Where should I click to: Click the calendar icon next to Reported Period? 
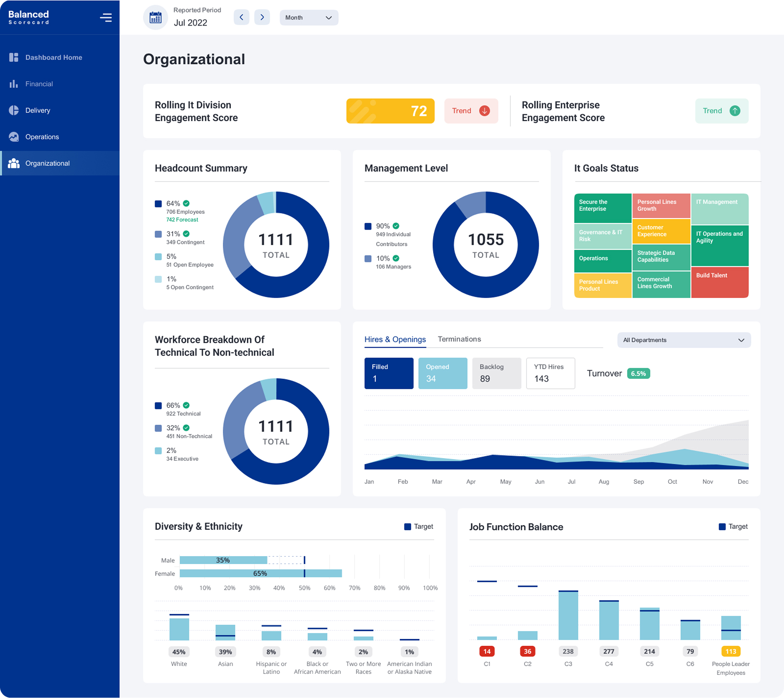[155, 17]
